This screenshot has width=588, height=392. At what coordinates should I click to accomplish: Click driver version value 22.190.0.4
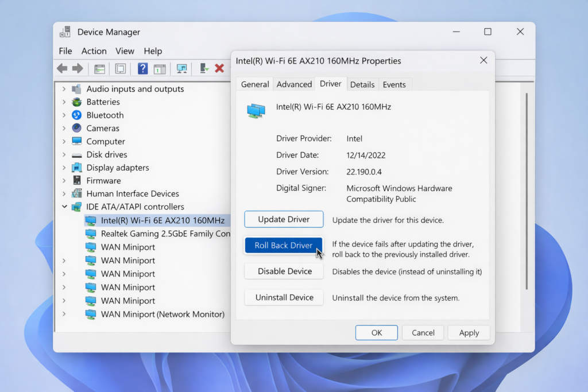(x=363, y=172)
